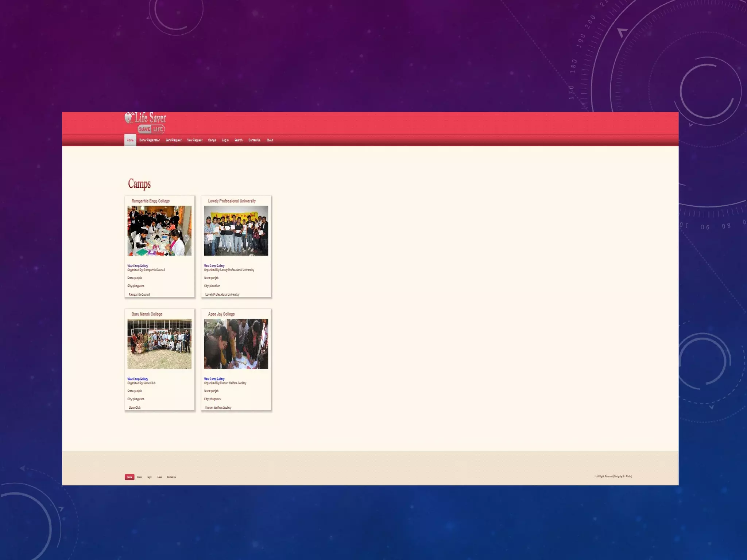Click the Life Saver logo
This screenshot has width=747, height=560.
[x=146, y=118]
